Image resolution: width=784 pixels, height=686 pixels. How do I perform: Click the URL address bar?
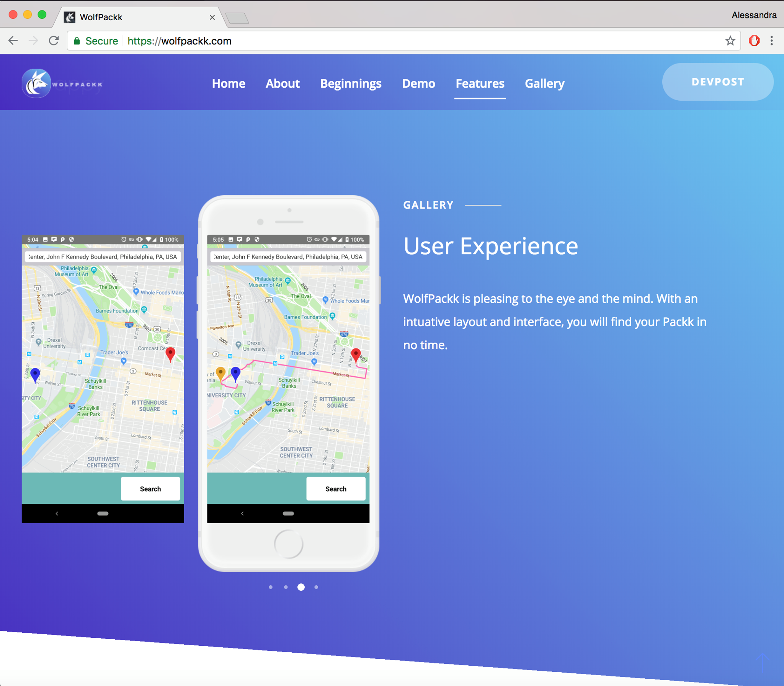point(383,41)
